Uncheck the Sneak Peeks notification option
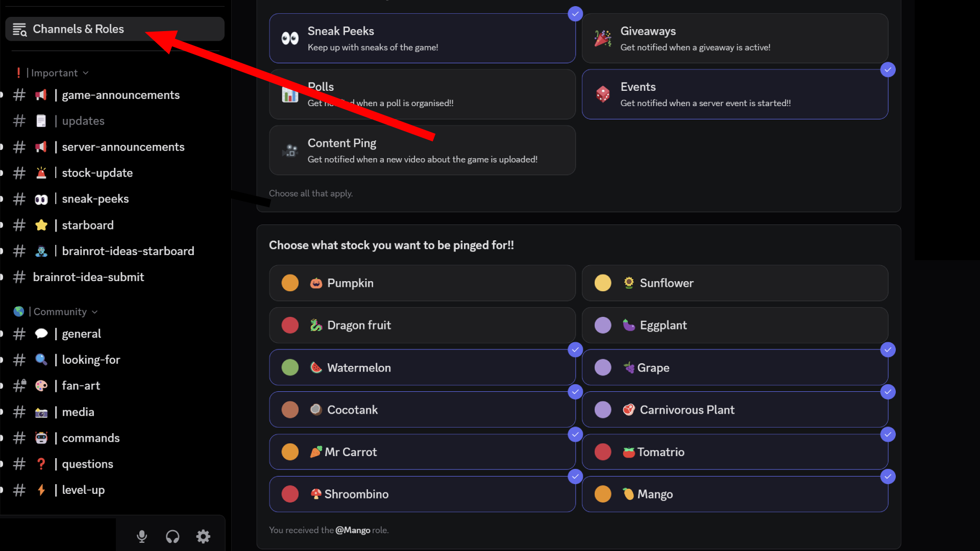This screenshot has width=980, height=551. point(422,38)
